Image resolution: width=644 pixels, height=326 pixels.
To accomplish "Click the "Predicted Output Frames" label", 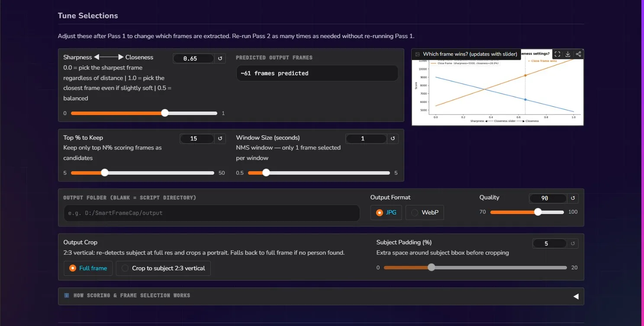I will pyautogui.click(x=274, y=58).
